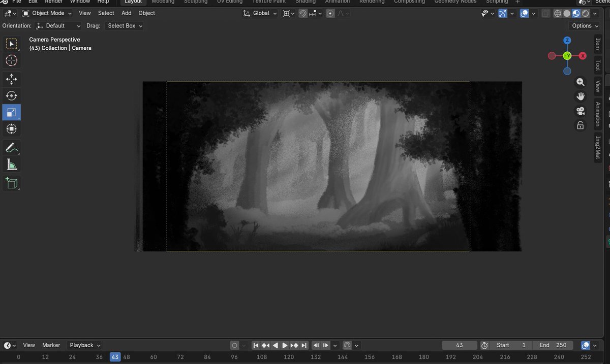Enable proportional editing

[330, 13]
